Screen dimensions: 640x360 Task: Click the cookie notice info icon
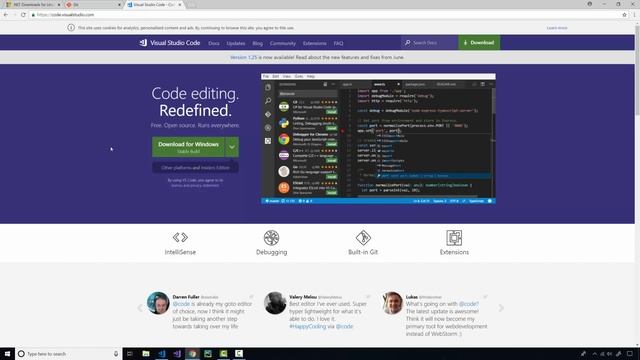coord(71,28)
